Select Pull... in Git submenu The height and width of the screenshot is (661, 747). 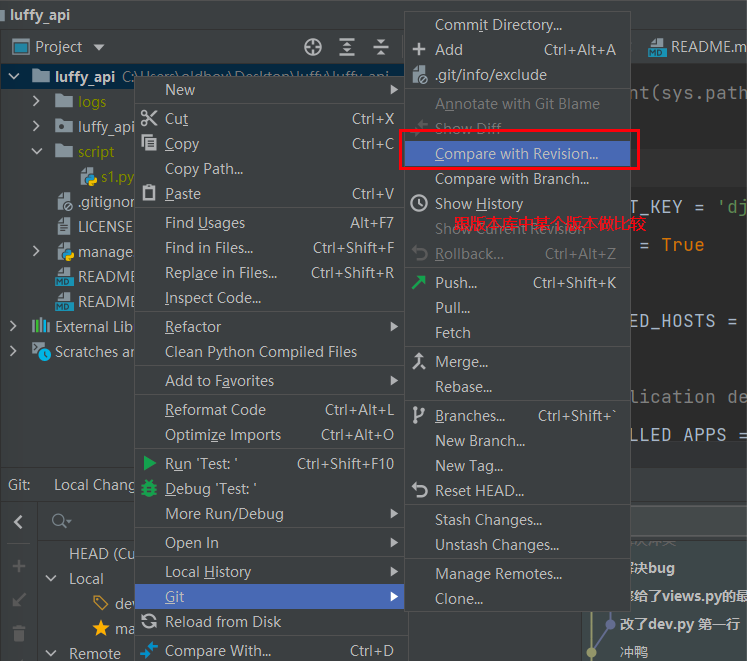(x=517, y=308)
